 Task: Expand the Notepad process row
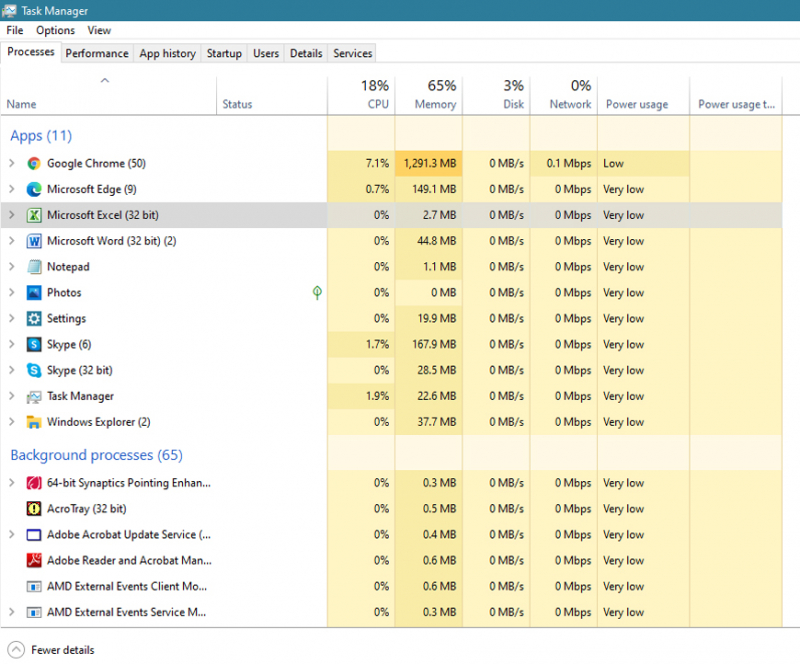coord(12,267)
